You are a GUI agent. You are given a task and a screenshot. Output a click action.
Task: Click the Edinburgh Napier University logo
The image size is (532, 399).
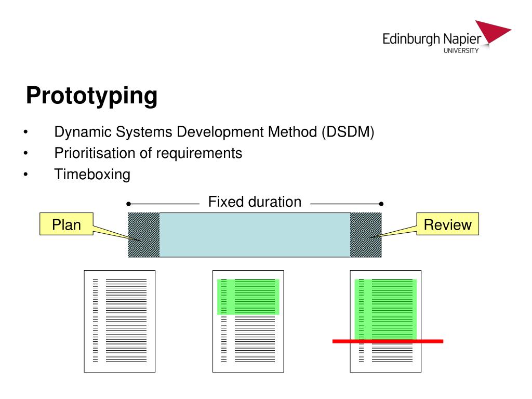click(x=446, y=37)
